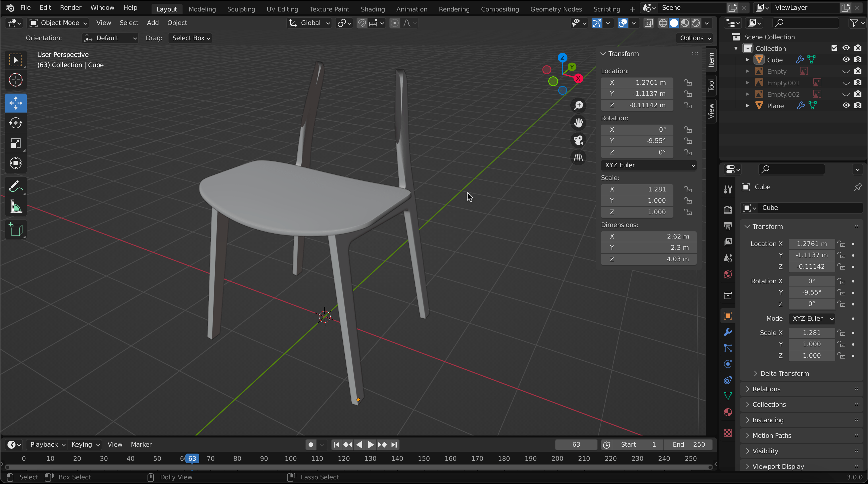868x484 pixels.
Task: Open the World properties tab icon
Action: click(728, 274)
